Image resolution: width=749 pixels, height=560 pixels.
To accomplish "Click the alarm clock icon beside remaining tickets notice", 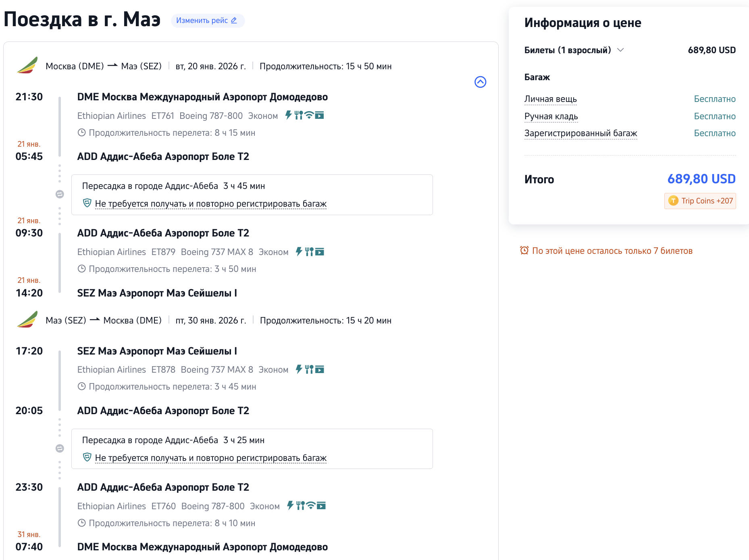I will point(524,251).
